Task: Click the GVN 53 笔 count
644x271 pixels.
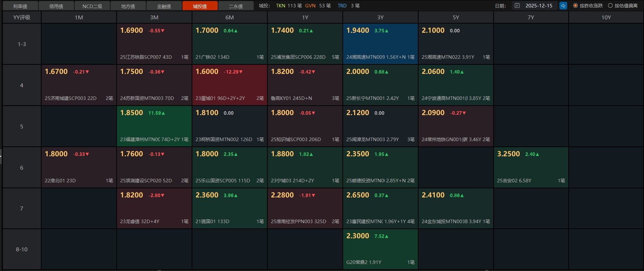Action: point(318,6)
